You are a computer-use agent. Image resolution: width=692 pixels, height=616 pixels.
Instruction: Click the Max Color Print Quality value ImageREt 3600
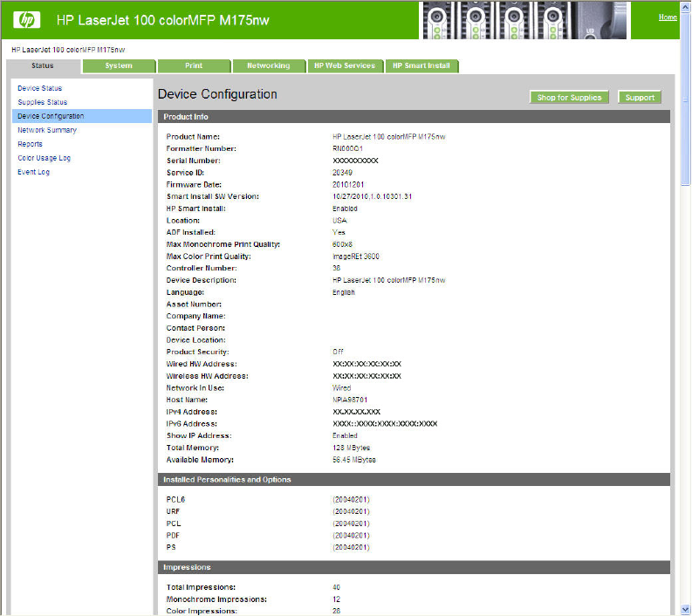pos(356,257)
